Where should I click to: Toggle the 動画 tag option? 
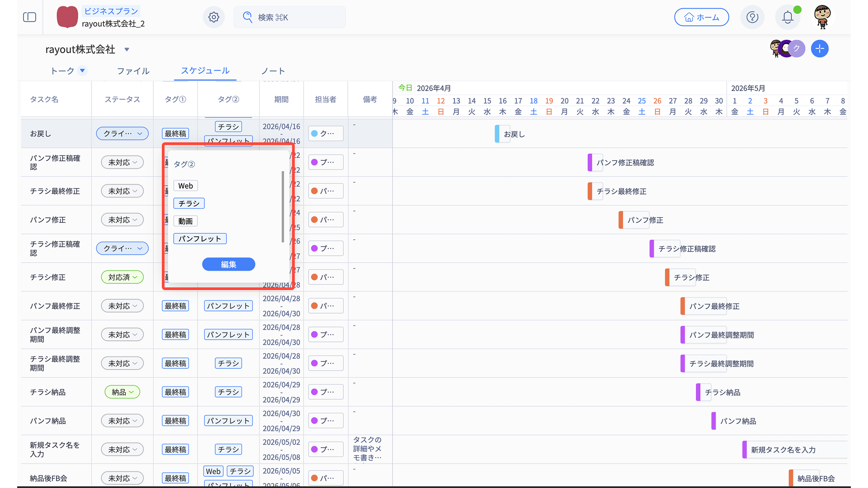click(185, 221)
